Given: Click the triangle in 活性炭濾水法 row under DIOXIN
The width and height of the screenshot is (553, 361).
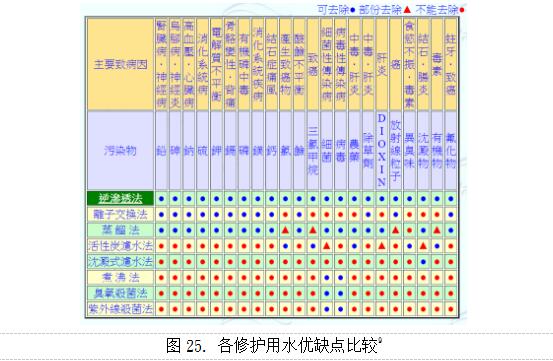Looking at the screenshot, I should click(382, 246).
